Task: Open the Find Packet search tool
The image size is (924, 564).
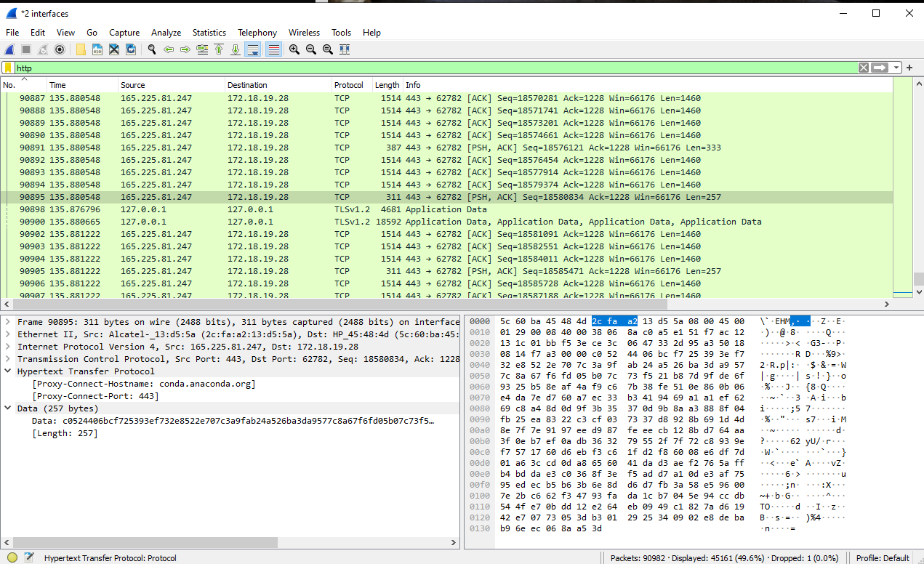Action: [151, 49]
